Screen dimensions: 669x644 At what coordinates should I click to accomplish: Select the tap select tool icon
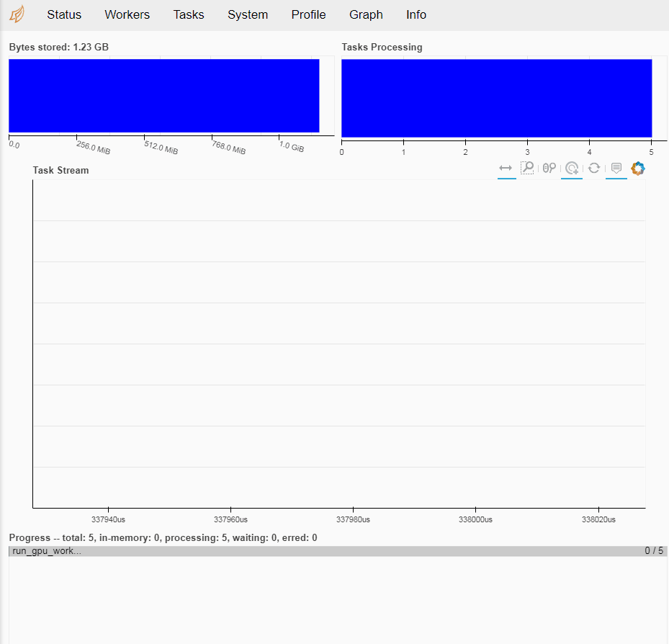(572, 168)
